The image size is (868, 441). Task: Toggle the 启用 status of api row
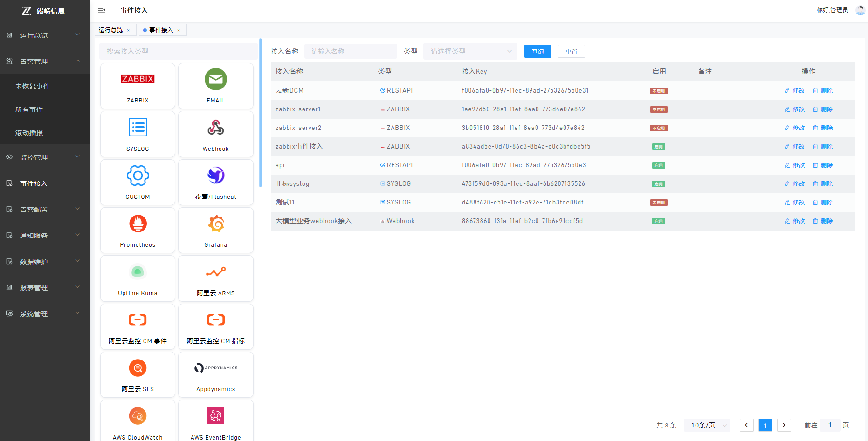[659, 165]
